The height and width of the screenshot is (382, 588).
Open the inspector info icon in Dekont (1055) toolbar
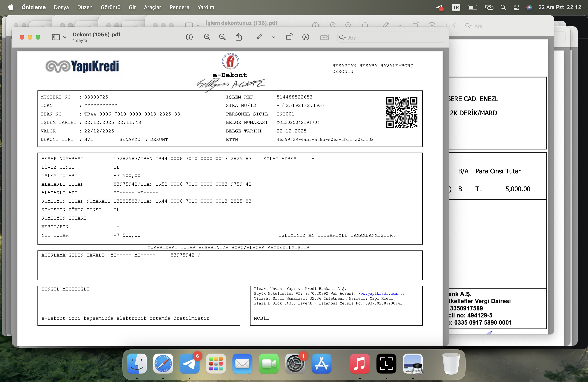[x=189, y=37]
